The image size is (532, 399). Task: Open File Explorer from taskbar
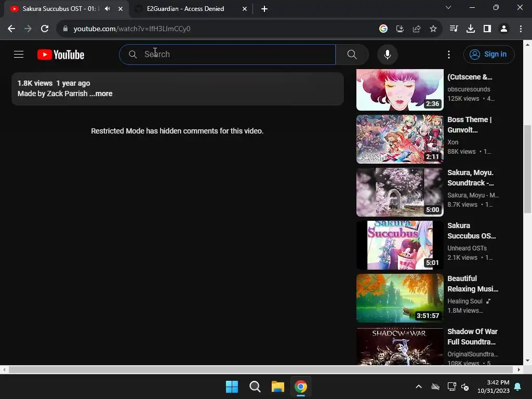pos(278,387)
